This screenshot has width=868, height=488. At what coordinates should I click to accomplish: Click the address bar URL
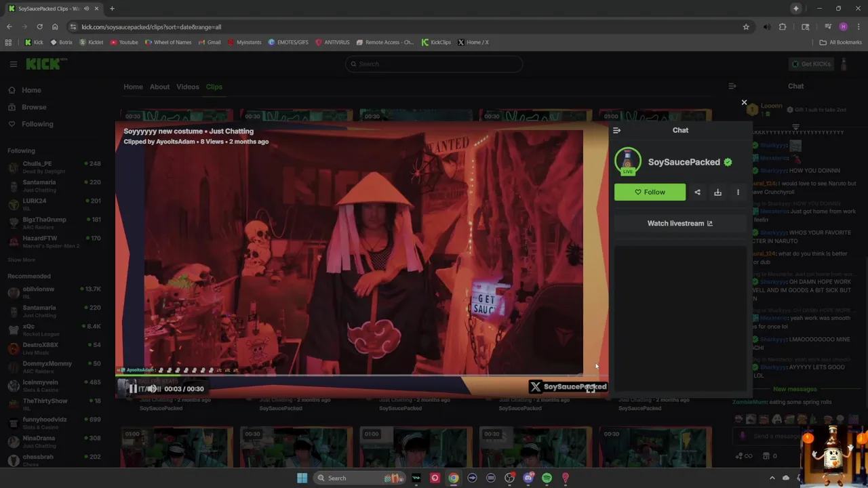tap(151, 27)
